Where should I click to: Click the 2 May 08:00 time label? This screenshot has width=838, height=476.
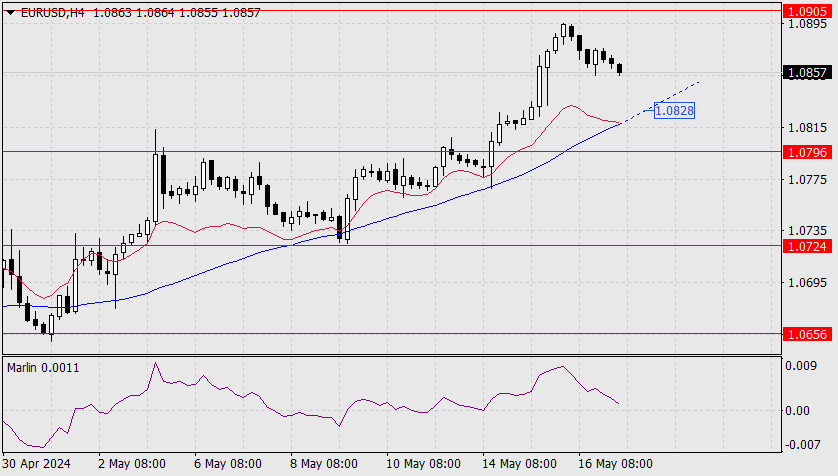click(x=132, y=464)
